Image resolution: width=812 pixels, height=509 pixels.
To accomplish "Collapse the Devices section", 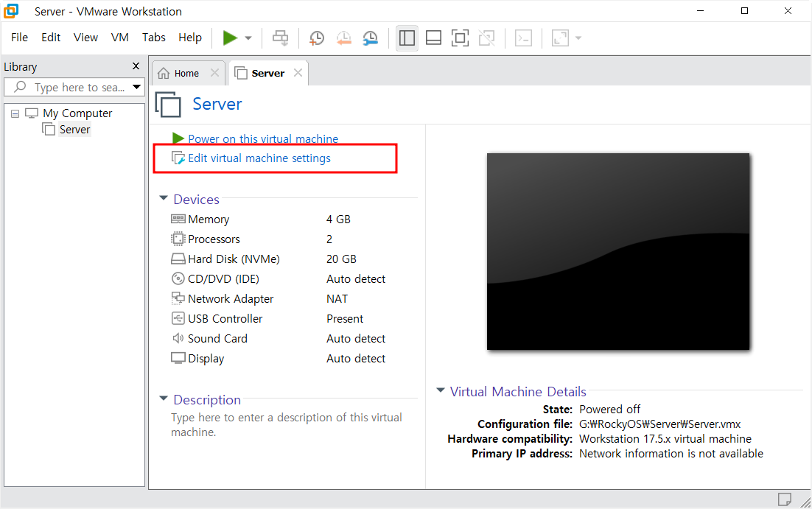I will pos(164,198).
